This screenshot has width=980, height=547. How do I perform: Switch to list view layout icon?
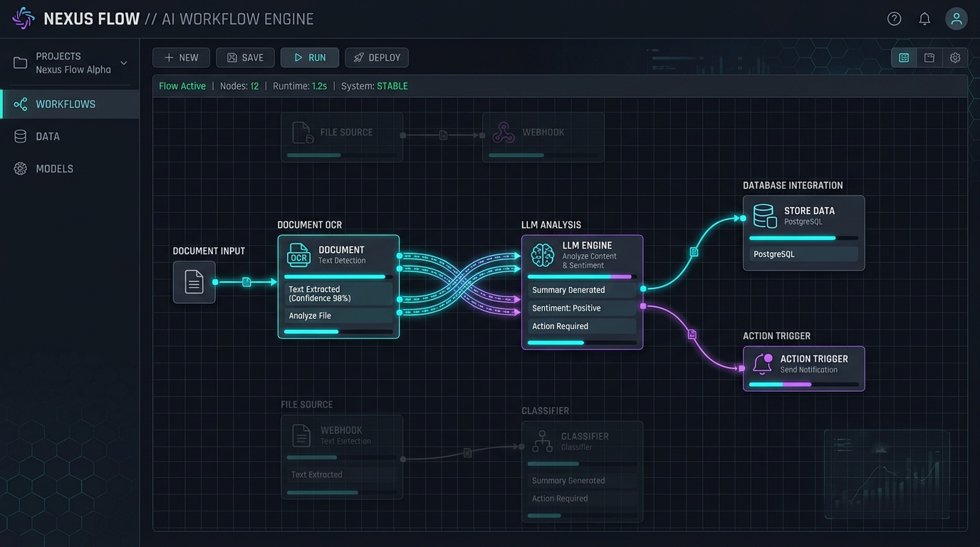[904, 58]
